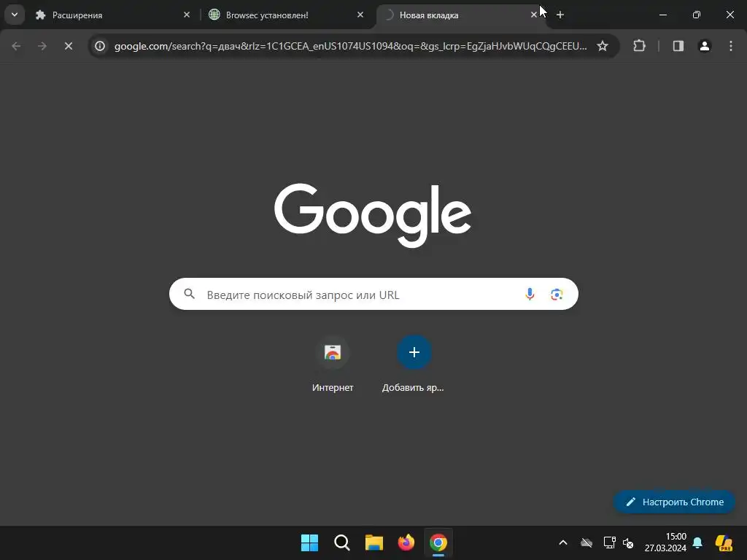Open notifications bell icon
This screenshot has width=747, height=560.
coord(697,542)
